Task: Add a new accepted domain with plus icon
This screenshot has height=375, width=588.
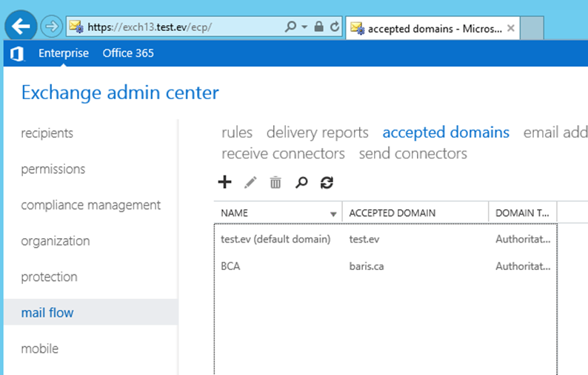Action: click(x=224, y=183)
